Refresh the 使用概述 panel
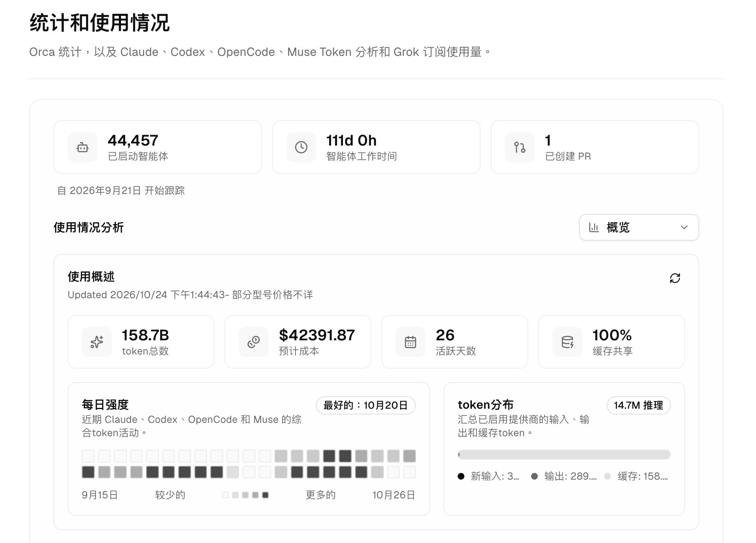This screenshot has width=756, height=543. pos(675,278)
